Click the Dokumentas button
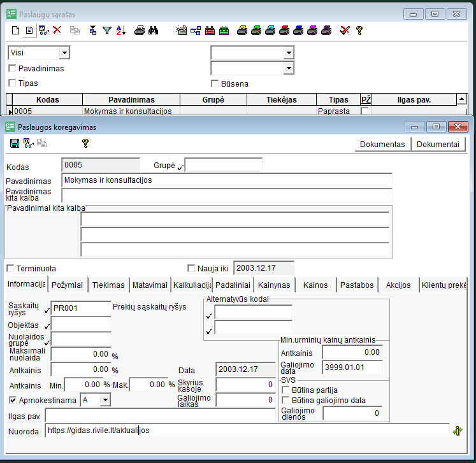This screenshot has width=476, height=463. point(382,145)
